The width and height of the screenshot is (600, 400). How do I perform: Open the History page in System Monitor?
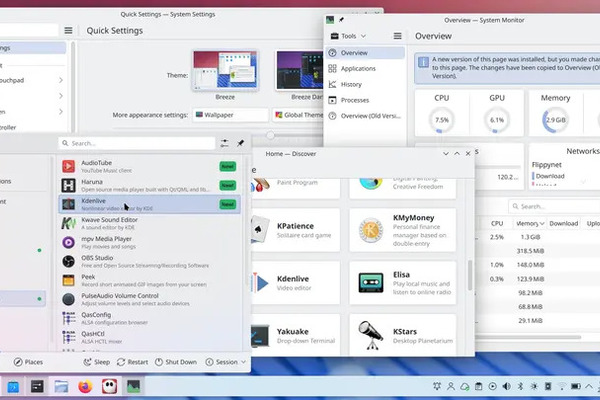coord(351,84)
